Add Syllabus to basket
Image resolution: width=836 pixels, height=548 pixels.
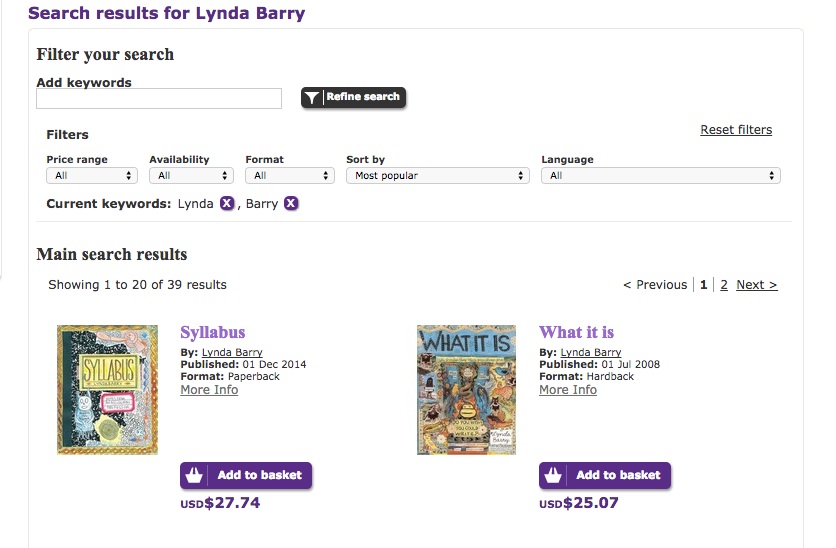tap(246, 475)
